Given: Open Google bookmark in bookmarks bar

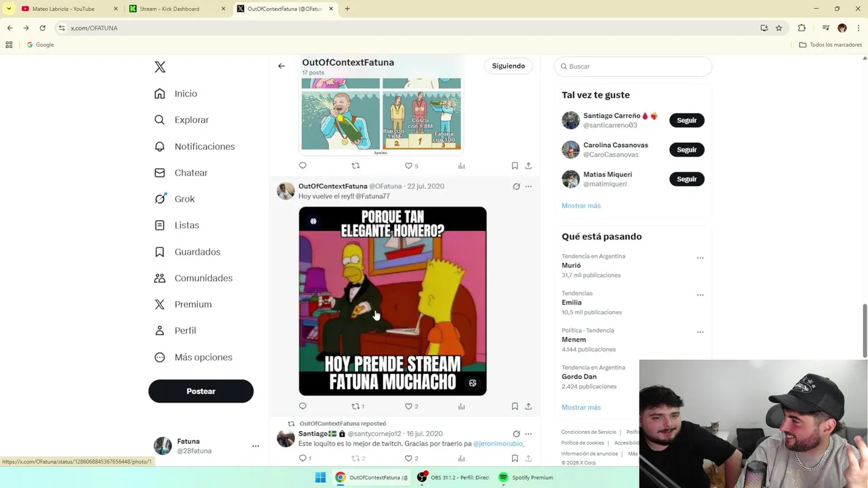Looking at the screenshot, I should (40, 45).
